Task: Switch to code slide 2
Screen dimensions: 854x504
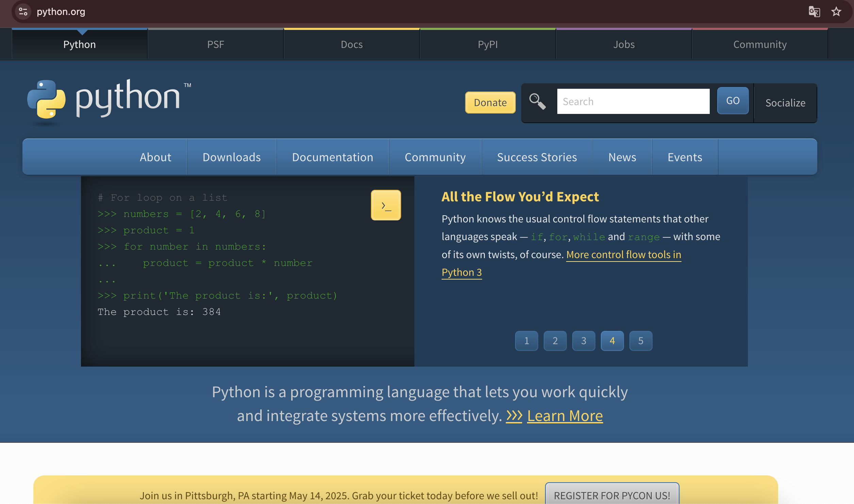Action: click(555, 341)
